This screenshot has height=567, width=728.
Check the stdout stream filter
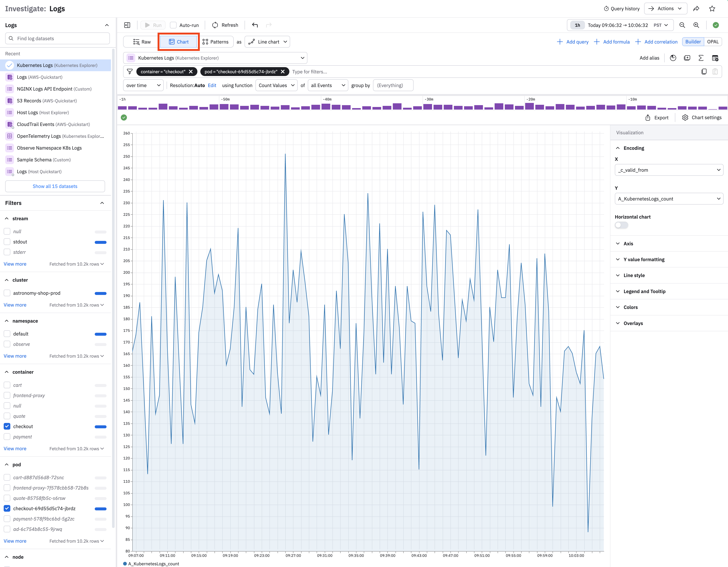(7, 242)
